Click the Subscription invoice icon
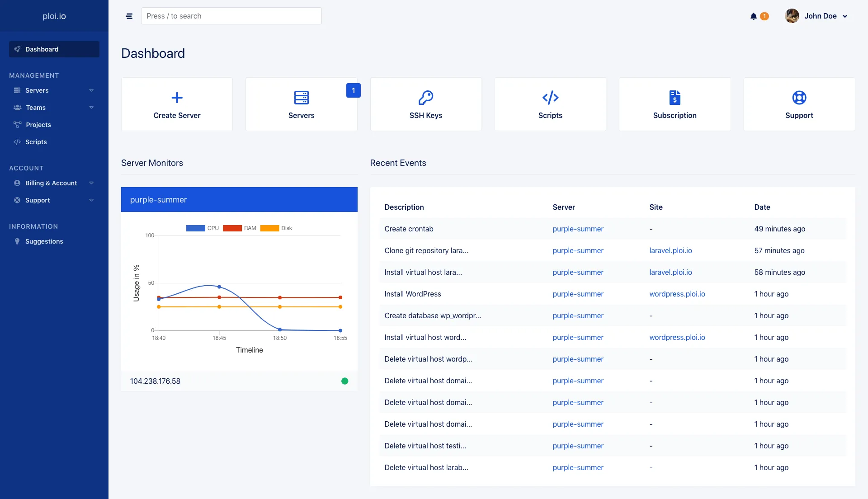Image resolution: width=868 pixels, height=499 pixels. pos(675,97)
